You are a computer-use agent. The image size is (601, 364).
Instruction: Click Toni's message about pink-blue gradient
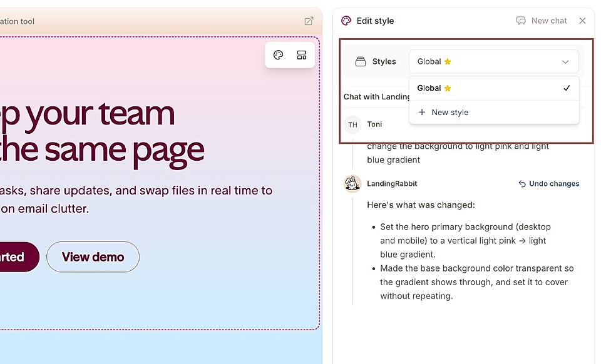[x=458, y=153]
